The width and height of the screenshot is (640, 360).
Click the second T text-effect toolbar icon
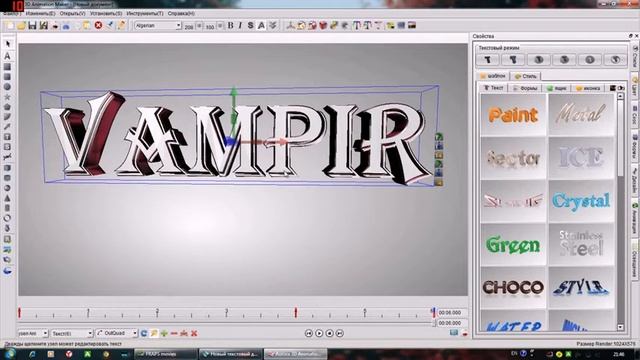click(x=367, y=26)
